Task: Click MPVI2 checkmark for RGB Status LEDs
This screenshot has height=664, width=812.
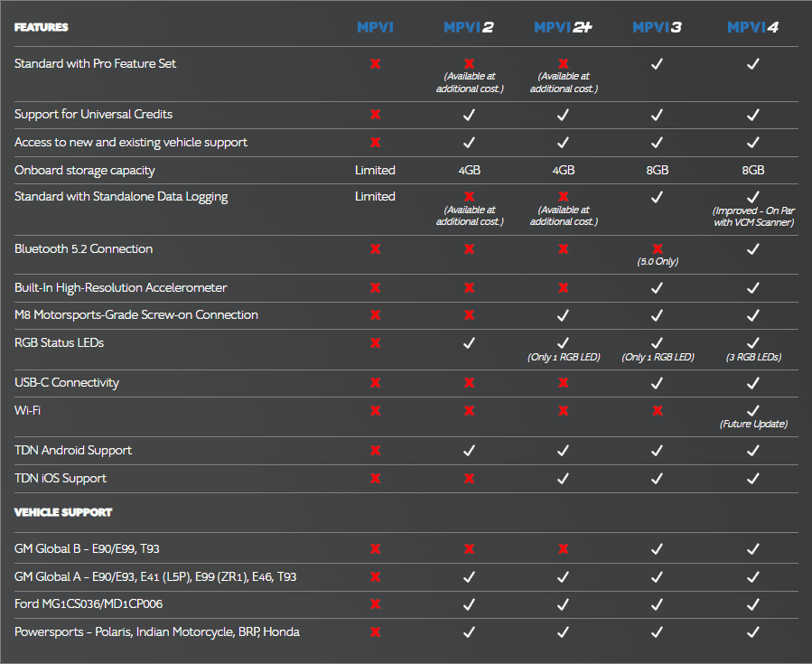Action: tap(469, 343)
